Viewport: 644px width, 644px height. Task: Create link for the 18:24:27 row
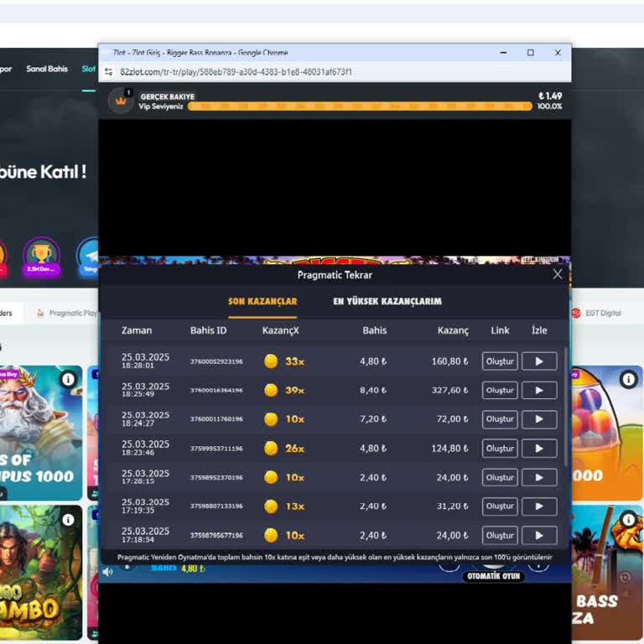point(500,419)
